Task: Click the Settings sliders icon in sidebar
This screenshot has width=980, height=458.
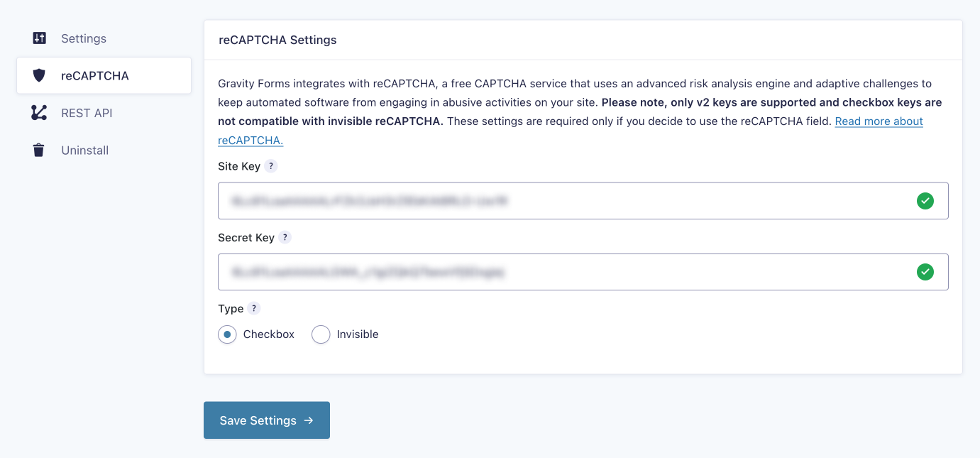Action: [x=40, y=38]
